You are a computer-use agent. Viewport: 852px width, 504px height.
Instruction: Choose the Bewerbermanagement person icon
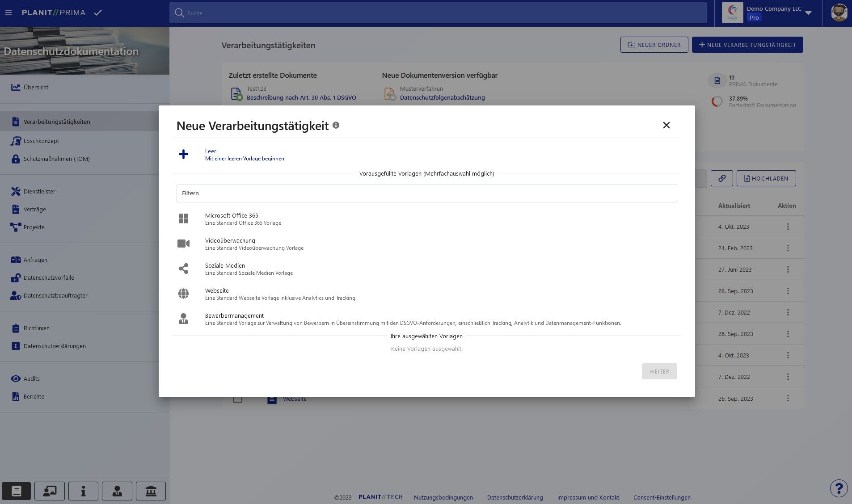point(183,319)
